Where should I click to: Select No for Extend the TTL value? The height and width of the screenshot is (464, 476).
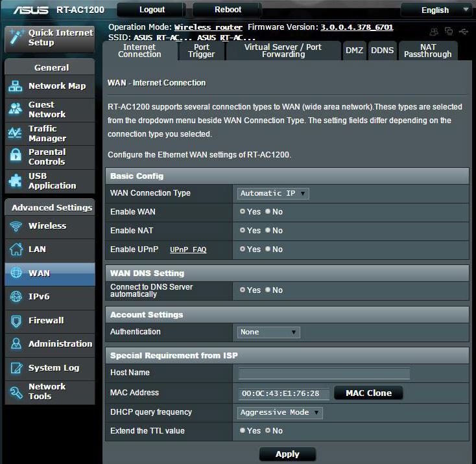(x=267, y=430)
